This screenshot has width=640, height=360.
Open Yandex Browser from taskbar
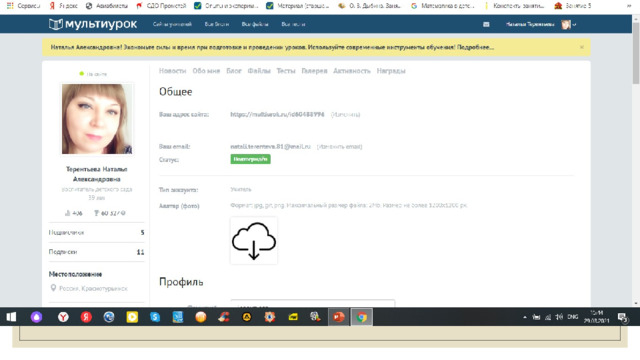[x=63, y=317]
